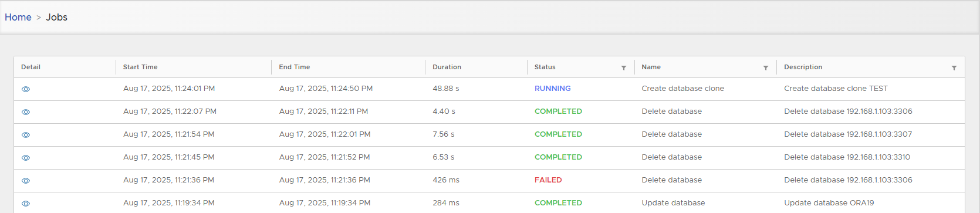Open details for Create database clone job
The image size is (980, 213).
(x=26, y=89)
